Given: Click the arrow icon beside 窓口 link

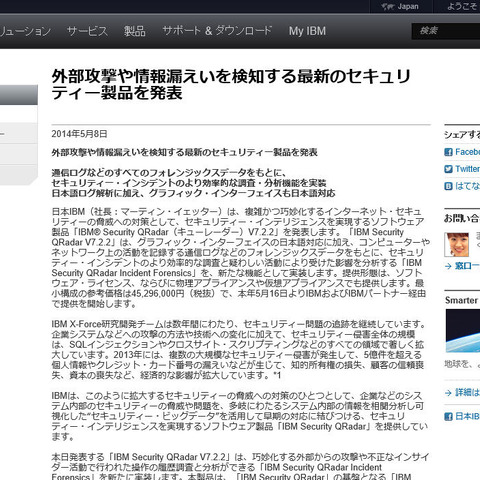Looking at the screenshot, I should [448, 266].
